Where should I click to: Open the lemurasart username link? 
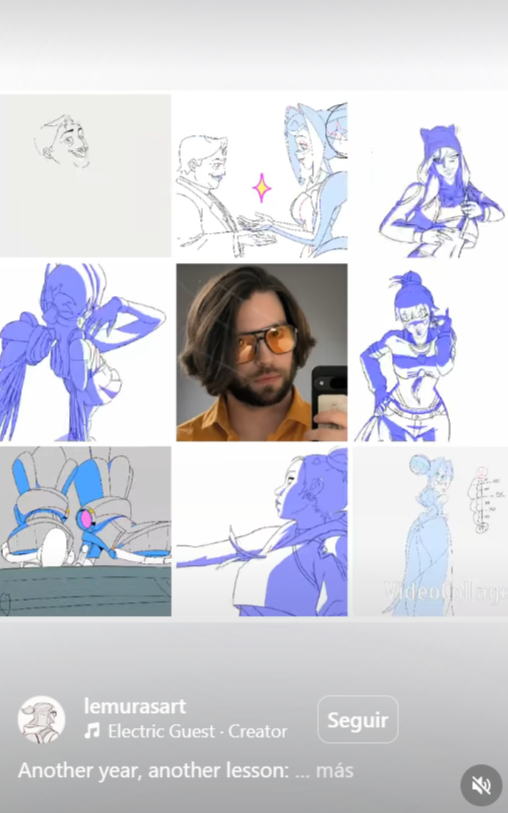135,706
